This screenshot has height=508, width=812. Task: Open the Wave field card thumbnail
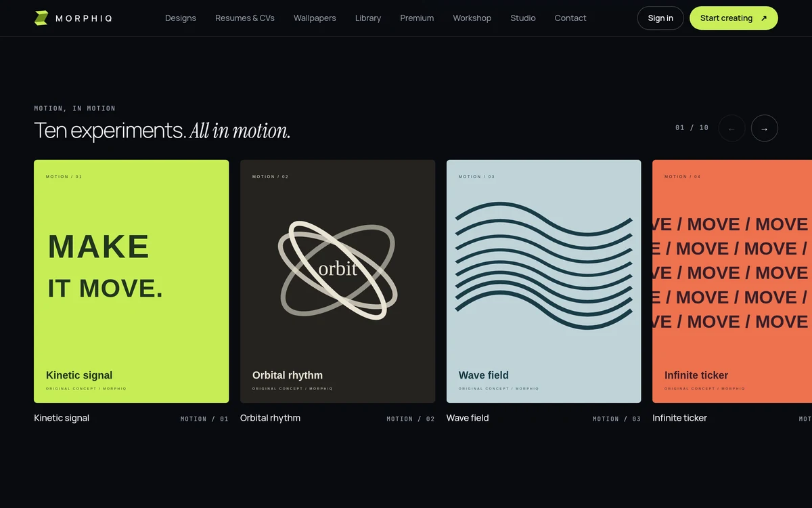click(544, 281)
